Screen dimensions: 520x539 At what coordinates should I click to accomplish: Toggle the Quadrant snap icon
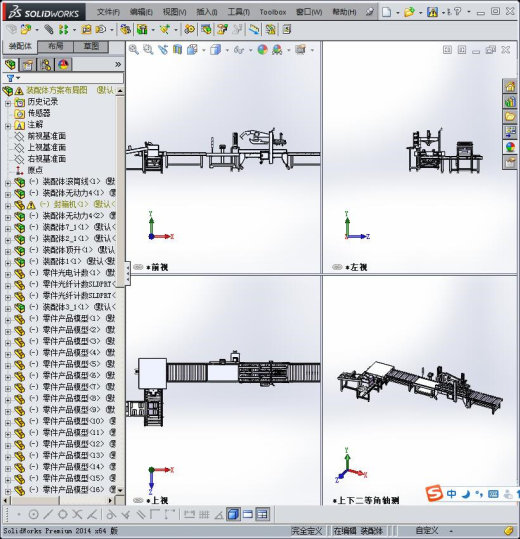[63, 515]
